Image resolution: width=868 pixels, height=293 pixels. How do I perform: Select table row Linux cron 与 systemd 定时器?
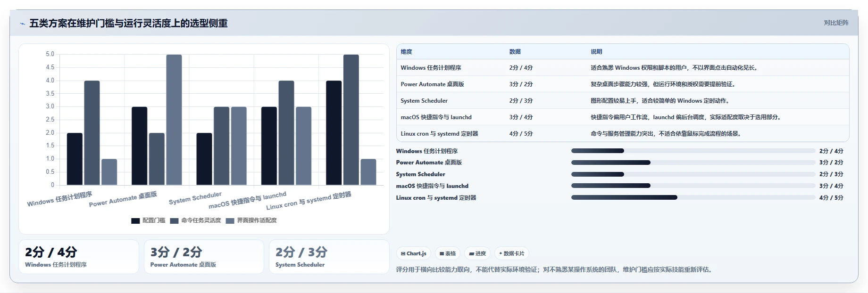623,134
